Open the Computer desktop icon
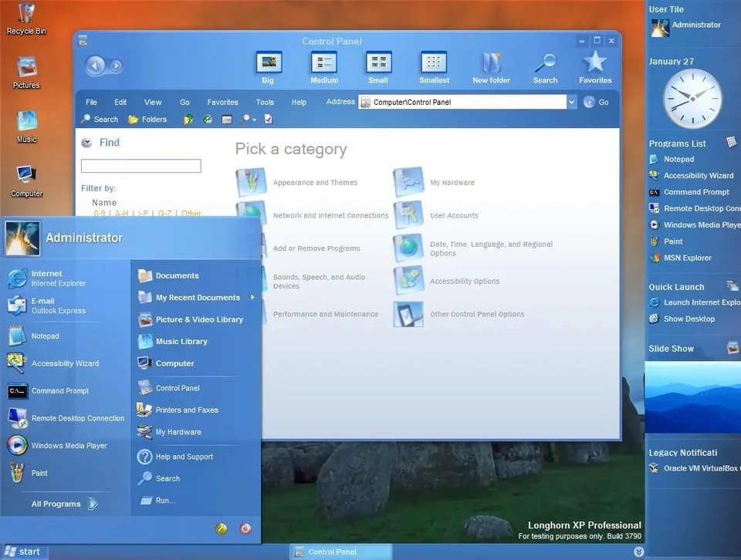 point(26,180)
